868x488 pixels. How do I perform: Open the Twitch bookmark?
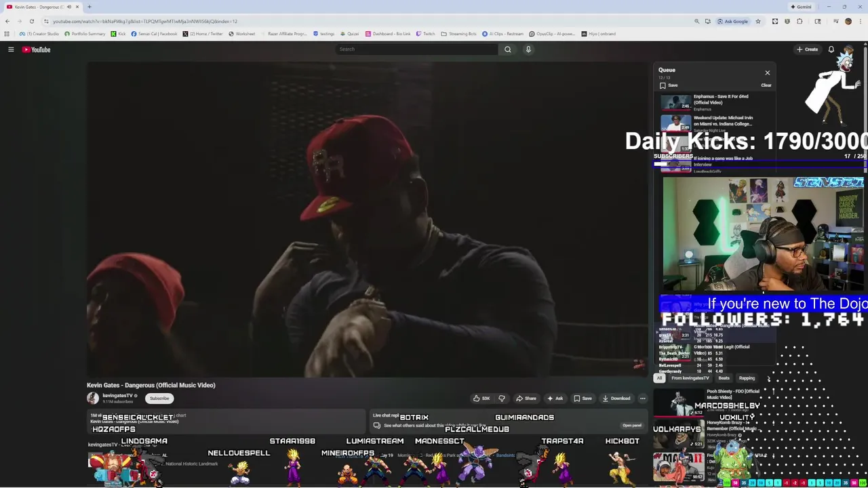click(425, 34)
